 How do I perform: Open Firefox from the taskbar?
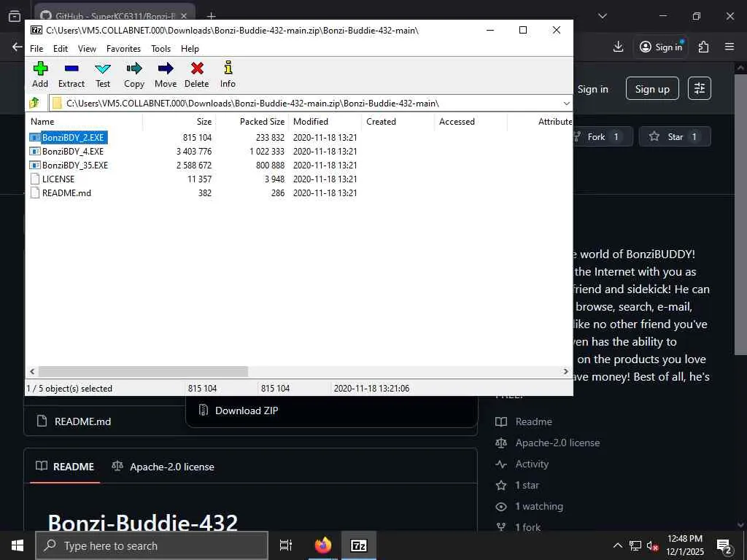[x=323, y=545]
